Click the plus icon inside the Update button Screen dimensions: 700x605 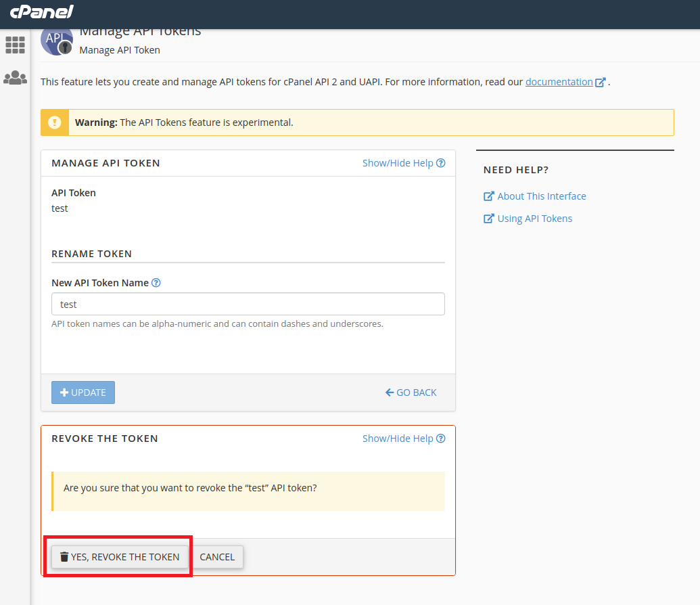pos(65,392)
